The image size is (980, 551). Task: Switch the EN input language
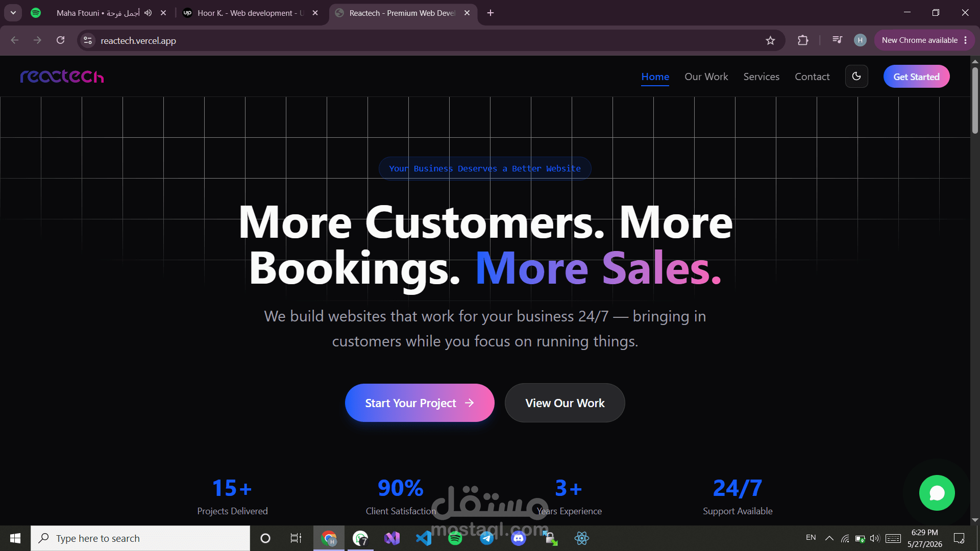click(811, 538)
